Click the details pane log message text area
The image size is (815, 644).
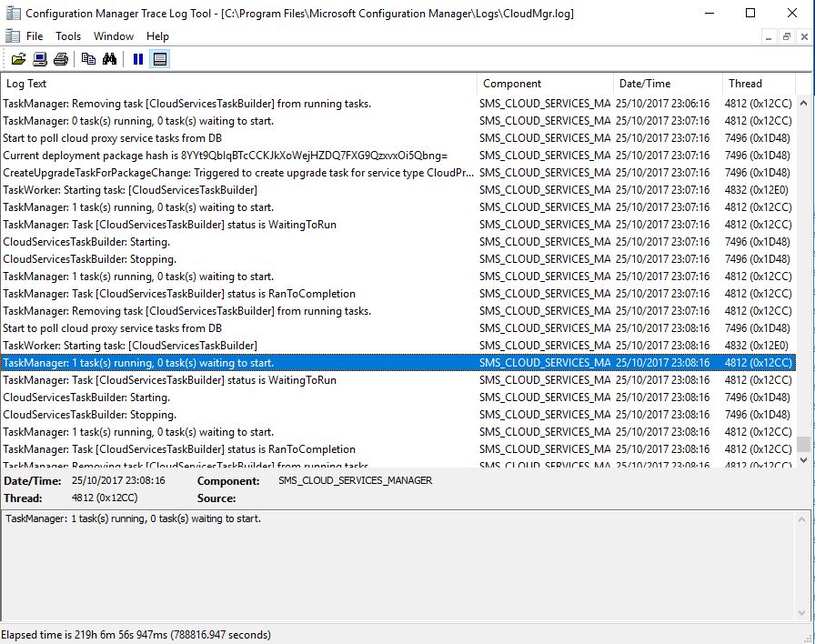pos(398,565)
